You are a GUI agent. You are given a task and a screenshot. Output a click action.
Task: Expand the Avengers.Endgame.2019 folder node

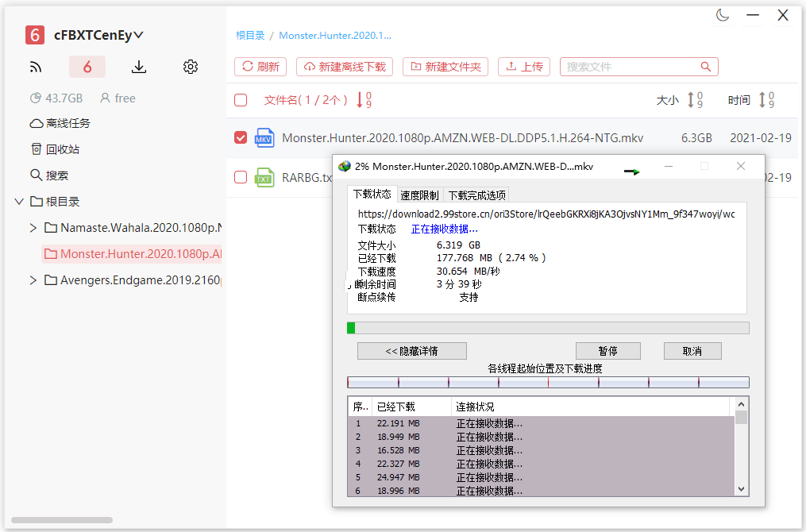33,280
